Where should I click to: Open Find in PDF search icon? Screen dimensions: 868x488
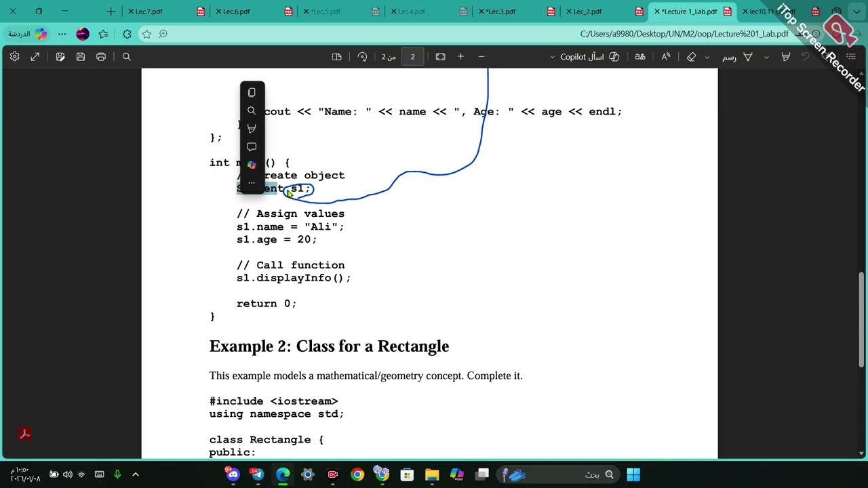(126, 57)
